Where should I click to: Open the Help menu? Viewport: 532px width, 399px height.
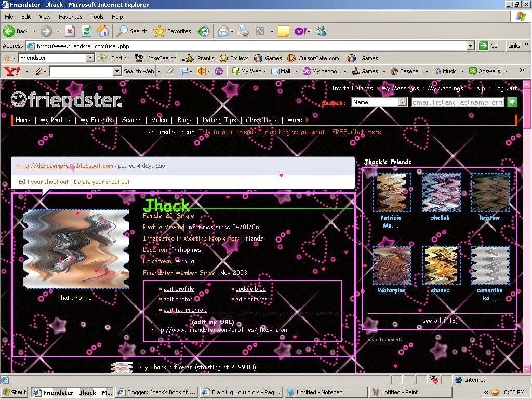click(x=117, y=16)
